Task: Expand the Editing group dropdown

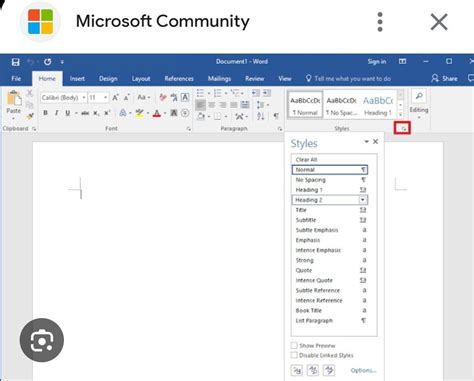Action: 419,117
